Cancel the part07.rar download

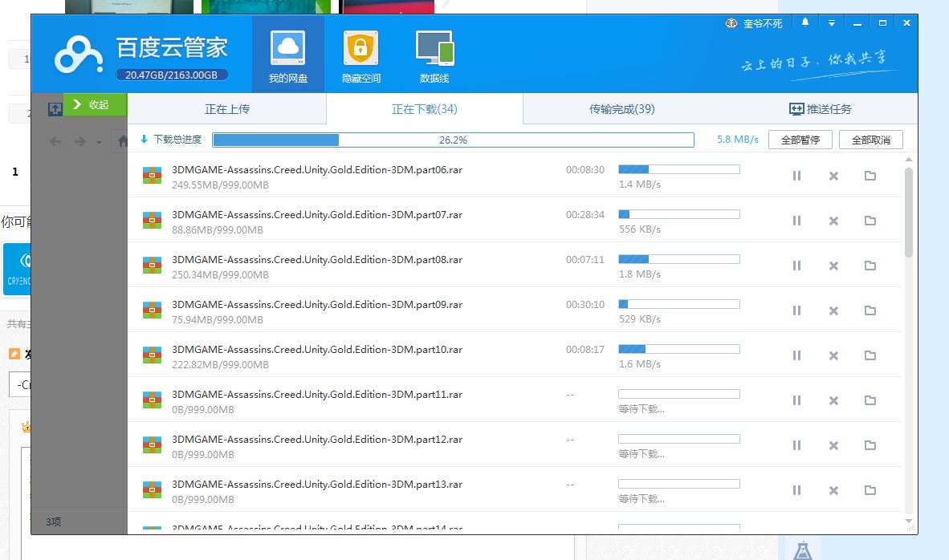pos(833,221)
